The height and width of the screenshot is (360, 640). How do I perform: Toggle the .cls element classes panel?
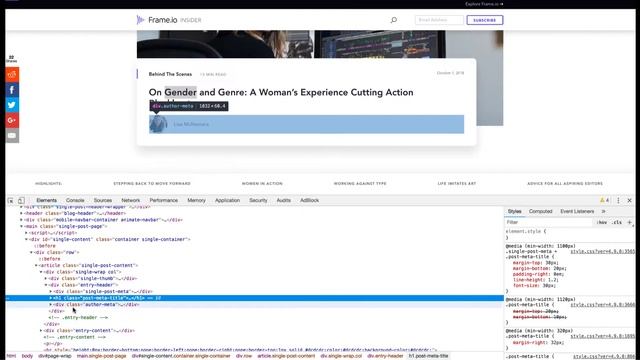pos(617,222)
